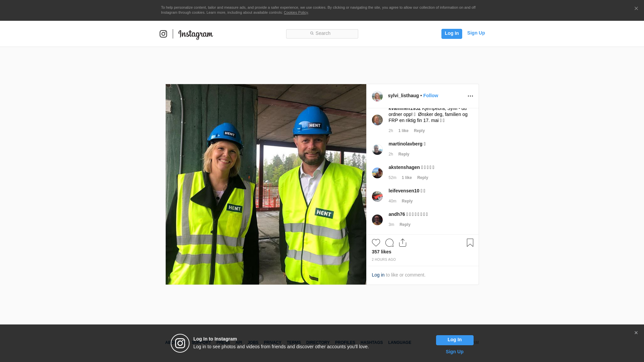Viewport: 644px width, 362px height.
Task: Reply to andh76's comment
Action: 405,225
